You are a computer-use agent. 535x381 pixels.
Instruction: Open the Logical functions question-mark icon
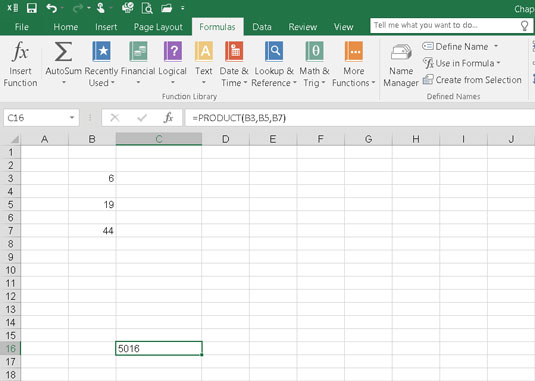(173, 51)
